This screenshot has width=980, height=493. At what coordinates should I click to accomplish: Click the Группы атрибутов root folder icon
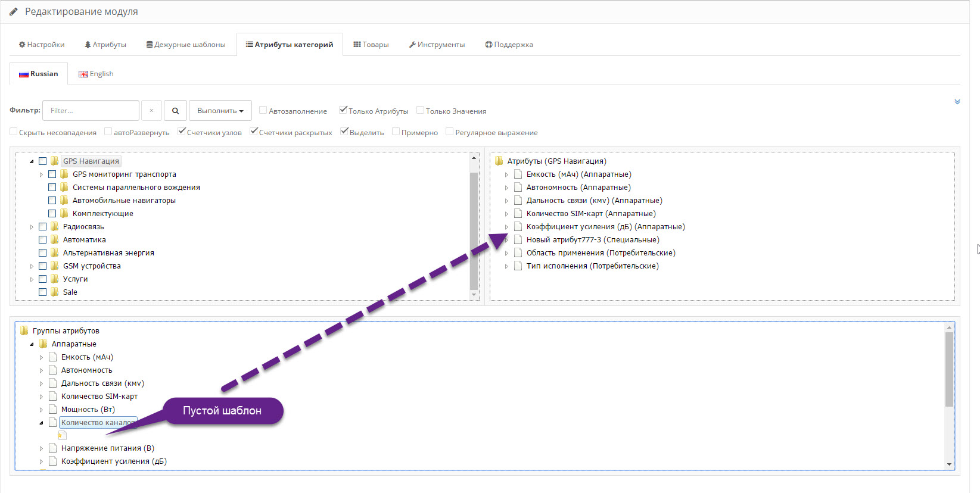pyautogui.click(x=24, y=331)
